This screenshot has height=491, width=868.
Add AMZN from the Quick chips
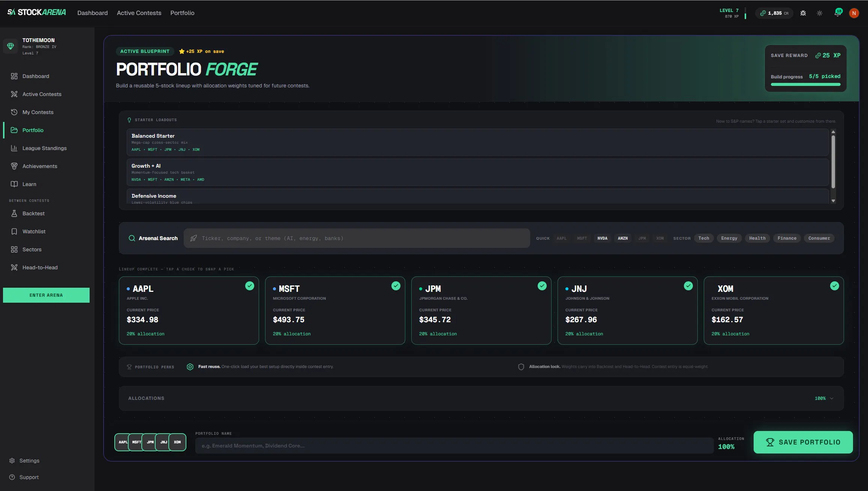tap(623, 238)
